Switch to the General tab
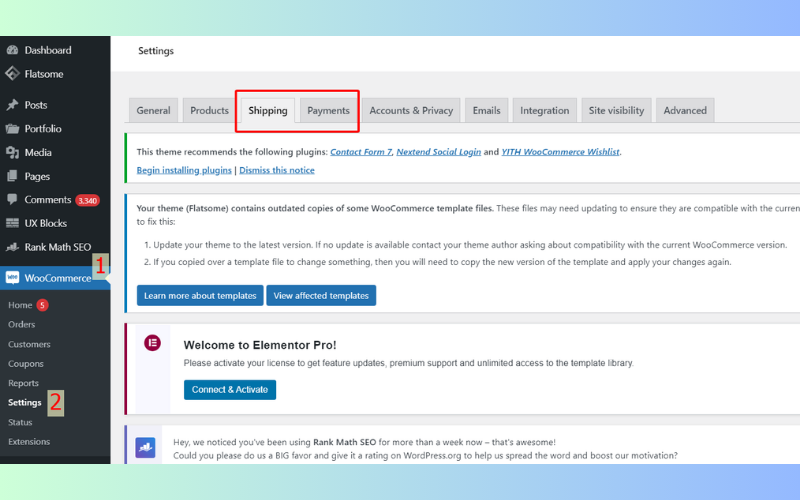Image resolution: width=800 pixels, height=500 pixels. [x=153, y=110]
